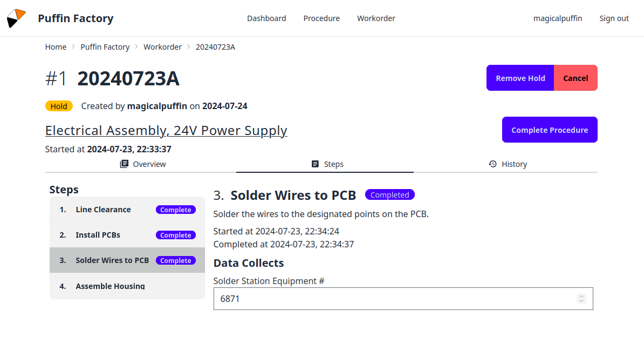Open the Procedure menu item
This screenshot has width=644, height=350.
coord(321,18)
